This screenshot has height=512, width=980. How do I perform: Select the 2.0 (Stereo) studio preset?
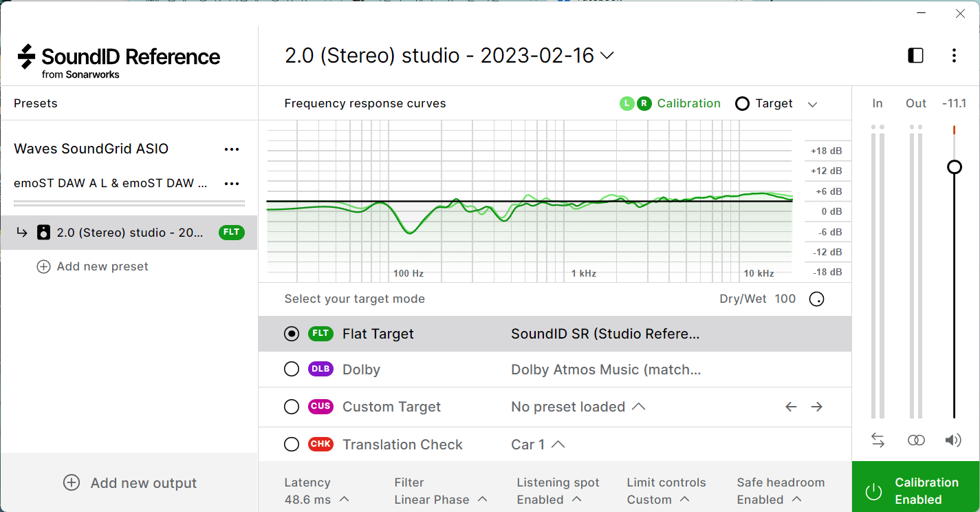click(129, 233)
